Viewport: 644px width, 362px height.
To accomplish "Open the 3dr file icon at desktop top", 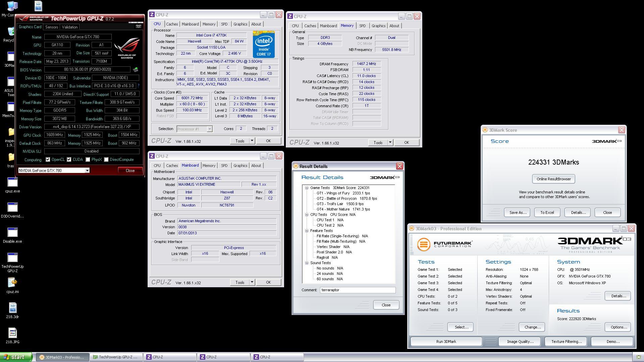I will (x=38, y=6).
